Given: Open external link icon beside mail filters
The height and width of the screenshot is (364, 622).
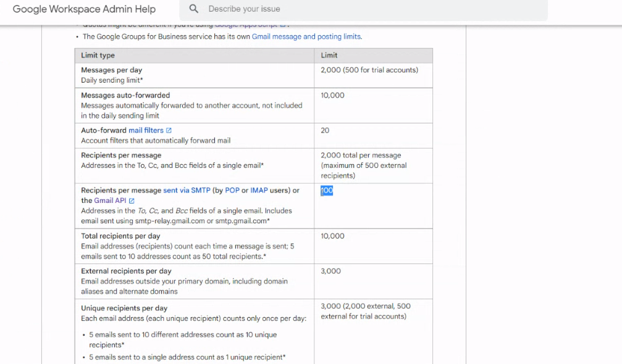Looking at the screenshot, I should click(x=169, y=130).
